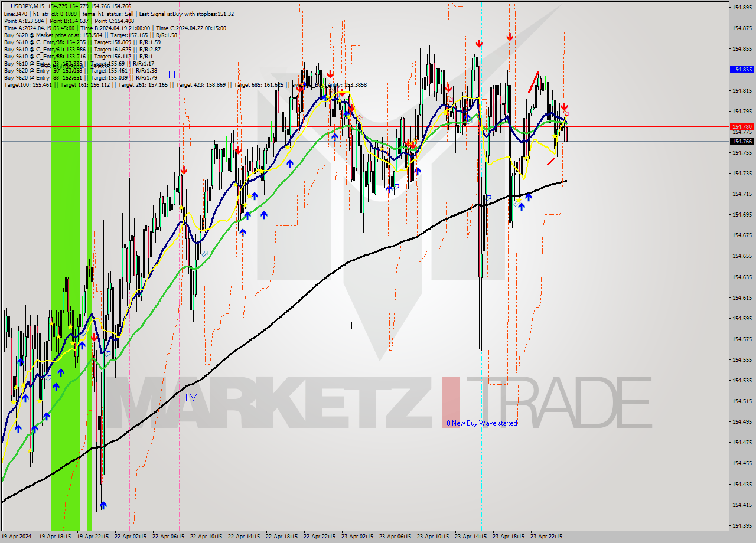Click the '22 Apr 06:15' time label
The width and height of the screenshot is (756, 543).
[169, 537]
